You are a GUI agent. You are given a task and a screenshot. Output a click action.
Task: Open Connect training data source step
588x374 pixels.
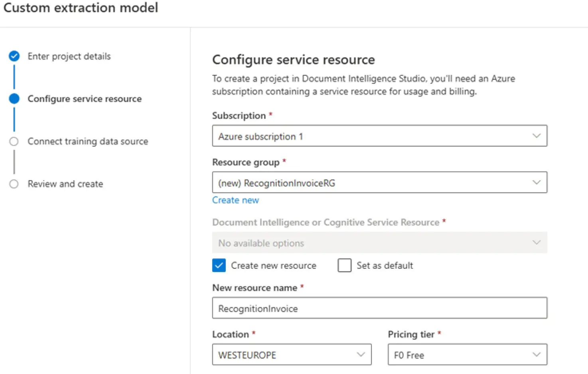tap(88, 142)
